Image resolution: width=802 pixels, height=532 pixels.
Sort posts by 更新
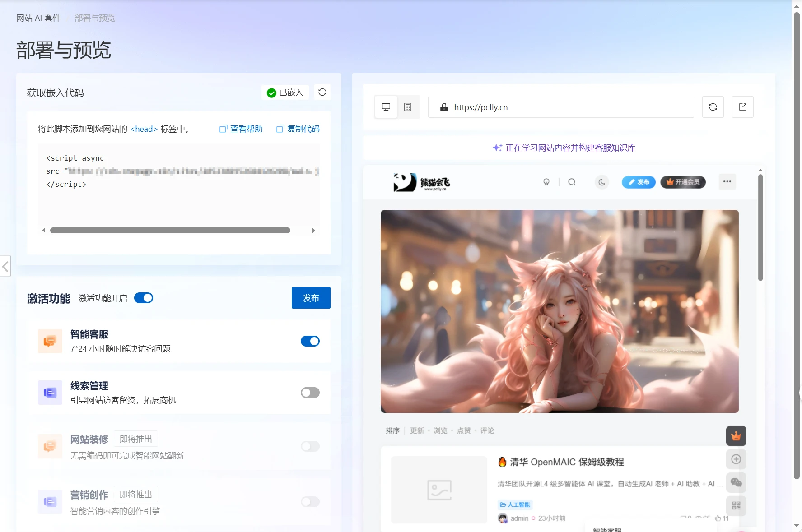[x=417, y=430]
